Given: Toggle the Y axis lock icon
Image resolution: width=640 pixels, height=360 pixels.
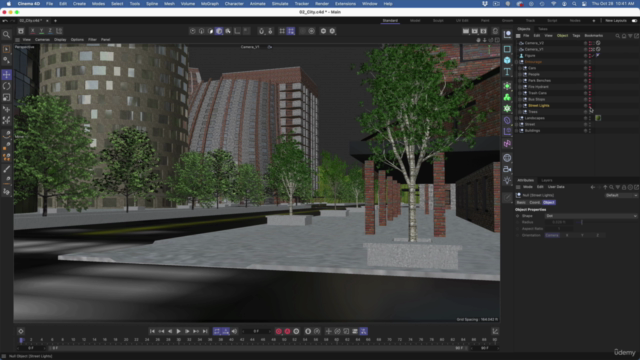Looking at the screenshot, I should pos(41,31).
